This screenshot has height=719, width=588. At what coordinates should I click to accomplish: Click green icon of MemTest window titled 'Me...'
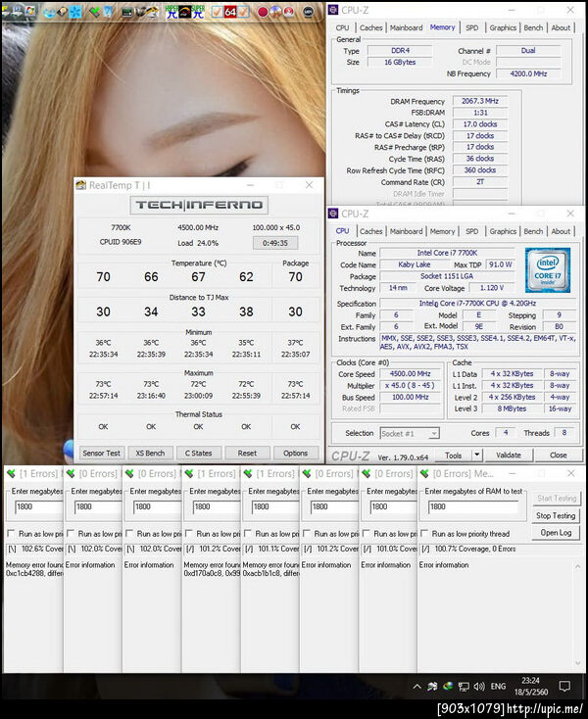pos(424,473)
